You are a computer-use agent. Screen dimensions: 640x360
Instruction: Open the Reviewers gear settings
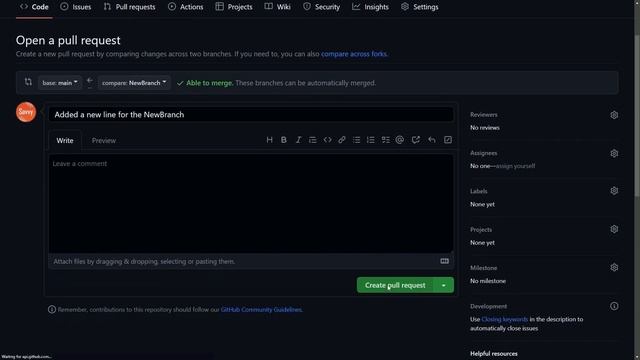[x=614, y=115]
